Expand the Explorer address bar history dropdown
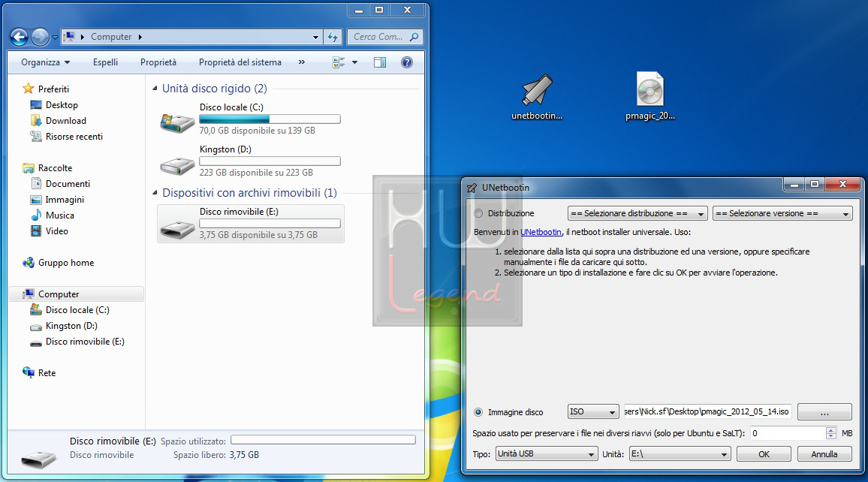The image size is (868, 482). [315, 37]
